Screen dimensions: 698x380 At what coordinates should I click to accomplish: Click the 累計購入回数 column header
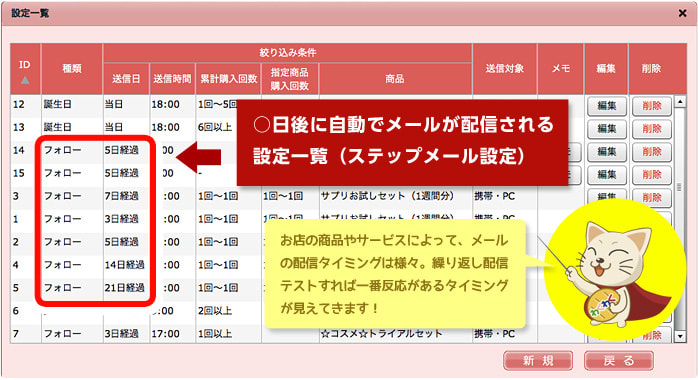point(228,79)
